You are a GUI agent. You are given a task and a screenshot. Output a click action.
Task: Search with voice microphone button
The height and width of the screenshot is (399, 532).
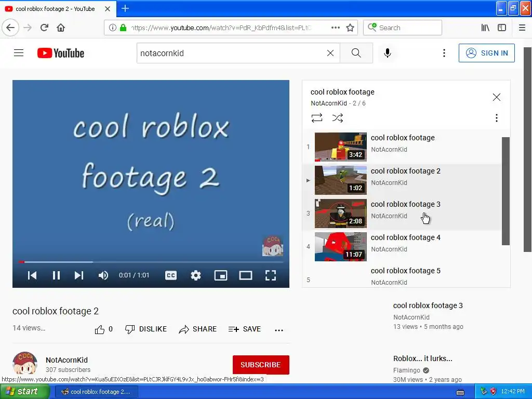point(388,53)
